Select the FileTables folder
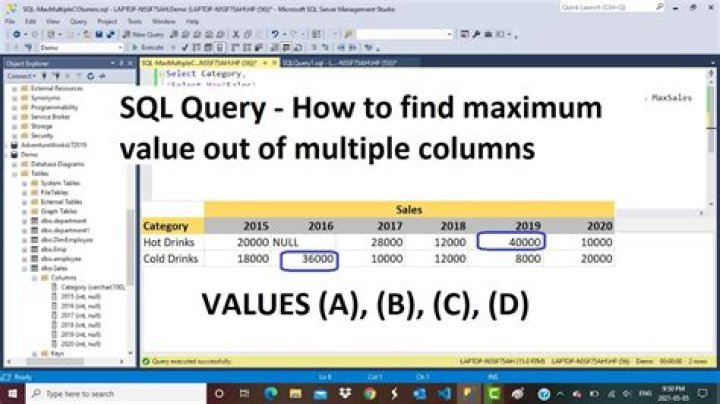 tap(54, 192)
